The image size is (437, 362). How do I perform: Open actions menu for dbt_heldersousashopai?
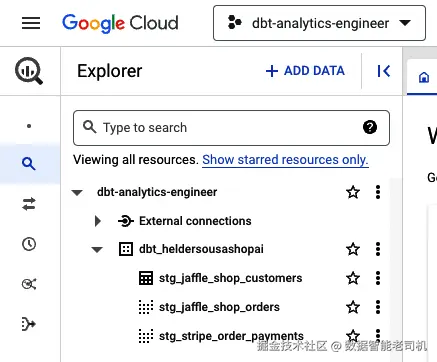pyautogui.click(x=378, y=249)
